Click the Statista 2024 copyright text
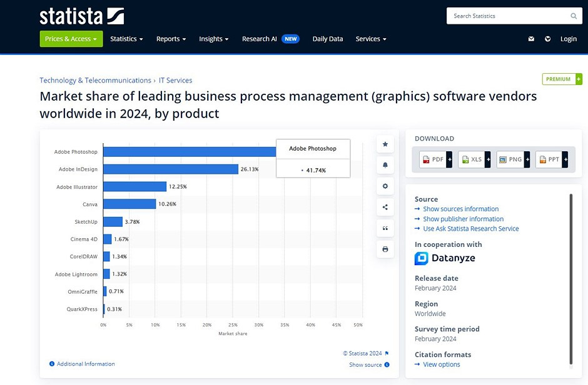This screenshot has height=385, width=588. point(362,353)
